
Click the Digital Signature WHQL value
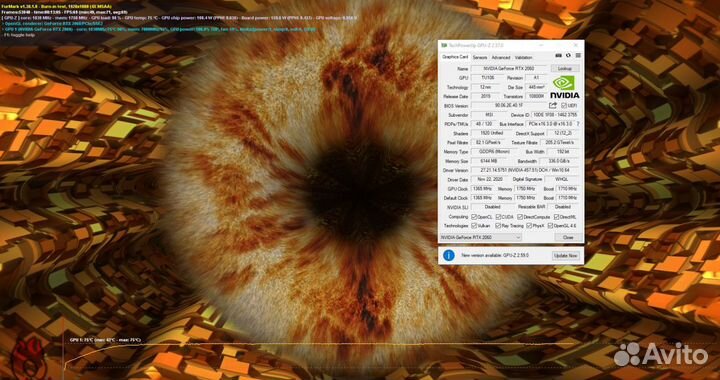(x=561, y=179)
